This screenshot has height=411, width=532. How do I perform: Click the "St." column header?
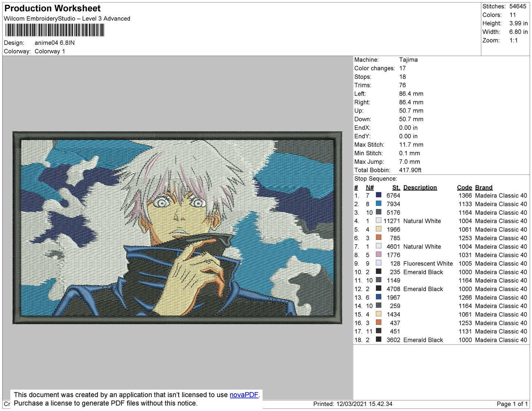[x=396, y=188]
